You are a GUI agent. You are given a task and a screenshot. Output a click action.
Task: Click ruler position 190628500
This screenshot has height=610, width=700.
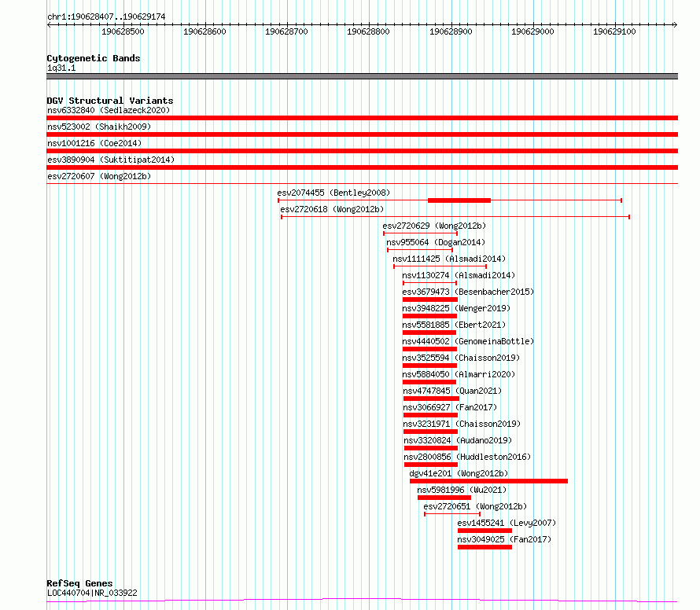click(123, 31)
